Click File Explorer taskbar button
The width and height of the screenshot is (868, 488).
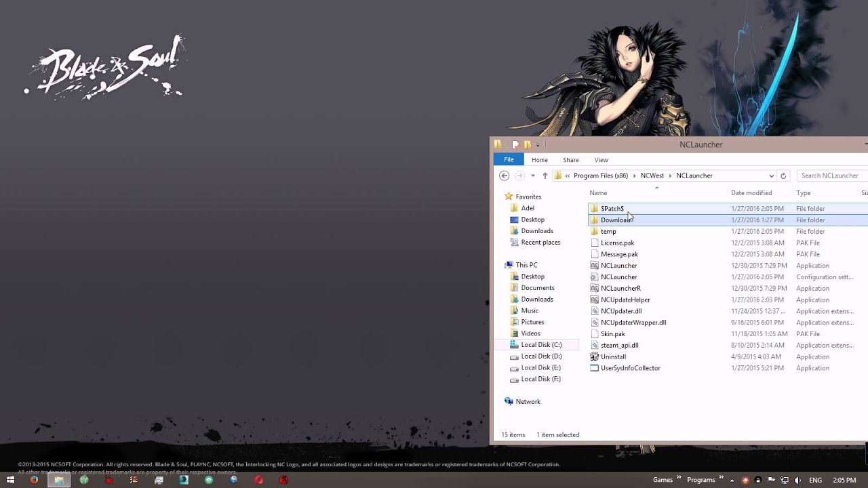(59, 480)
